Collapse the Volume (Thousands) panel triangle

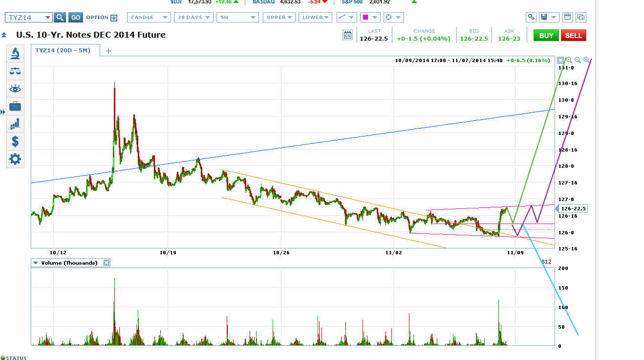point(35,263)
